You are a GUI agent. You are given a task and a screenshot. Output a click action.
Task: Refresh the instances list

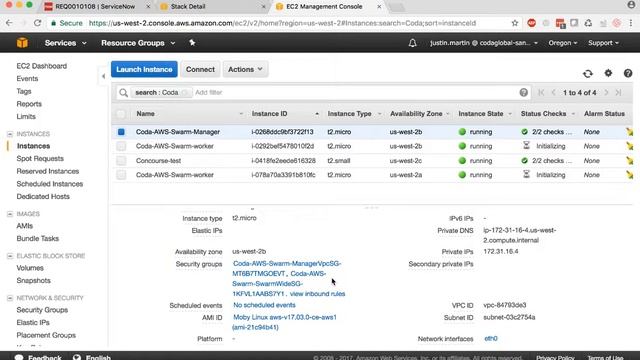pos(588,73)
